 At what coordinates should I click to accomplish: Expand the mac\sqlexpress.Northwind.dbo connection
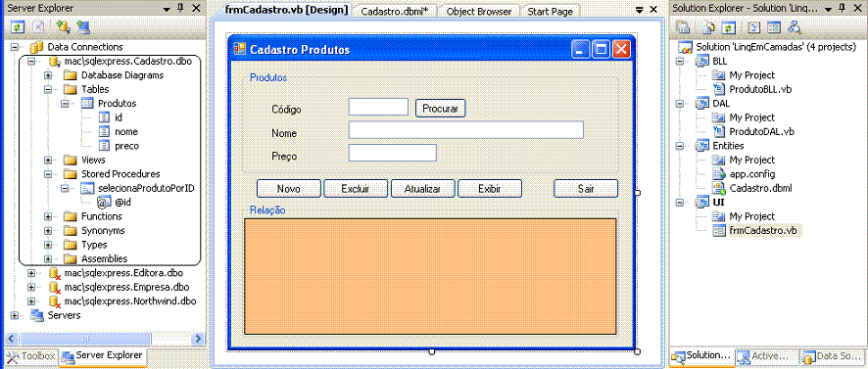31,301
